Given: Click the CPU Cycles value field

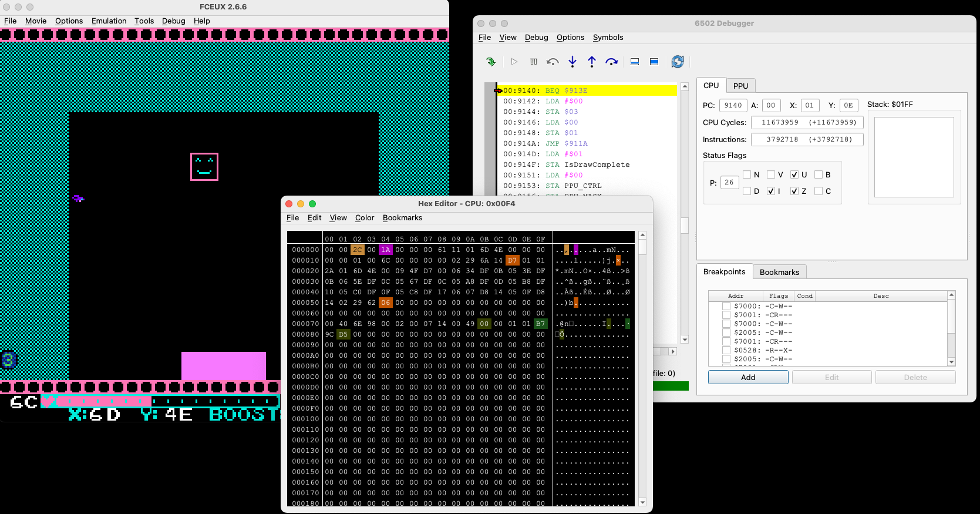Looking at the screenshot, I should pyautogui.click(x=807, y=122).
